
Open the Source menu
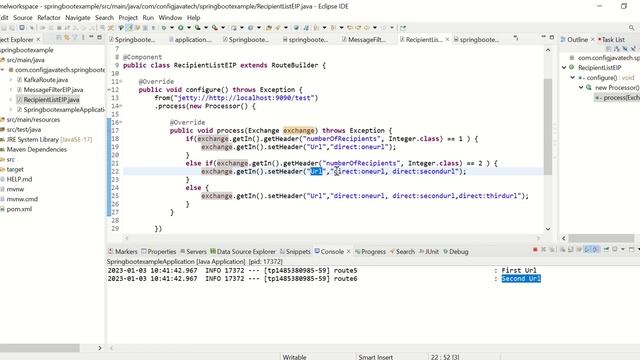(x=22, y=18)
